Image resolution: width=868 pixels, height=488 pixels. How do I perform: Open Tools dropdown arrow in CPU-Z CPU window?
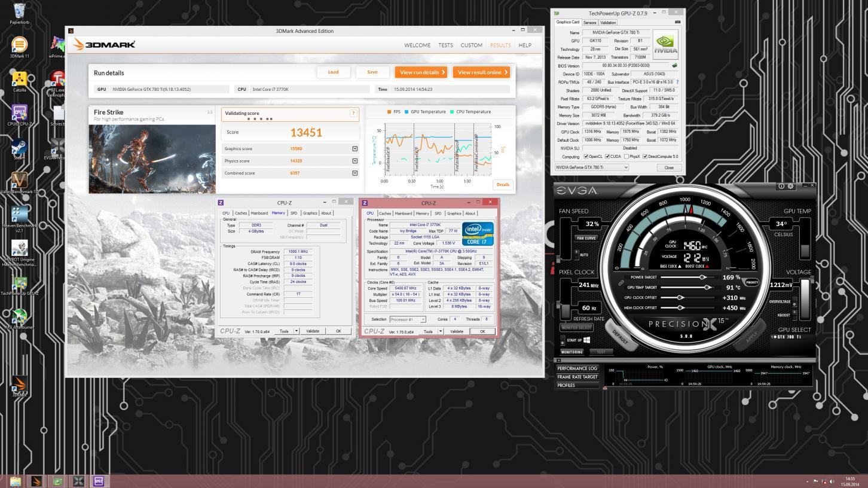pos(441,331)
